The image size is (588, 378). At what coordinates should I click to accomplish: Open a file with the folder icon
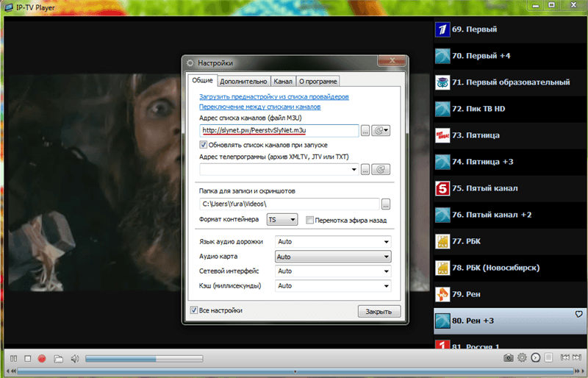58,359
